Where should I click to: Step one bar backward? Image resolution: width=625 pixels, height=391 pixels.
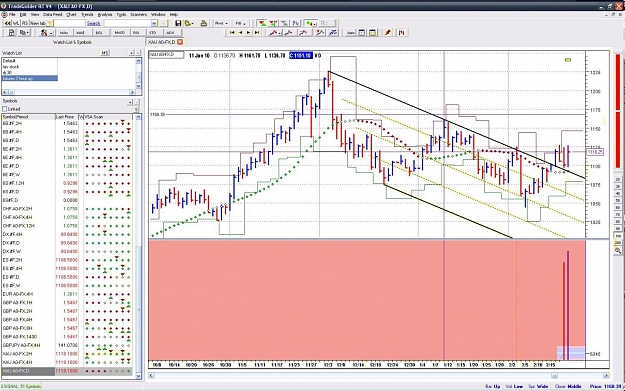pyautogui.click(x=240, y=33)
